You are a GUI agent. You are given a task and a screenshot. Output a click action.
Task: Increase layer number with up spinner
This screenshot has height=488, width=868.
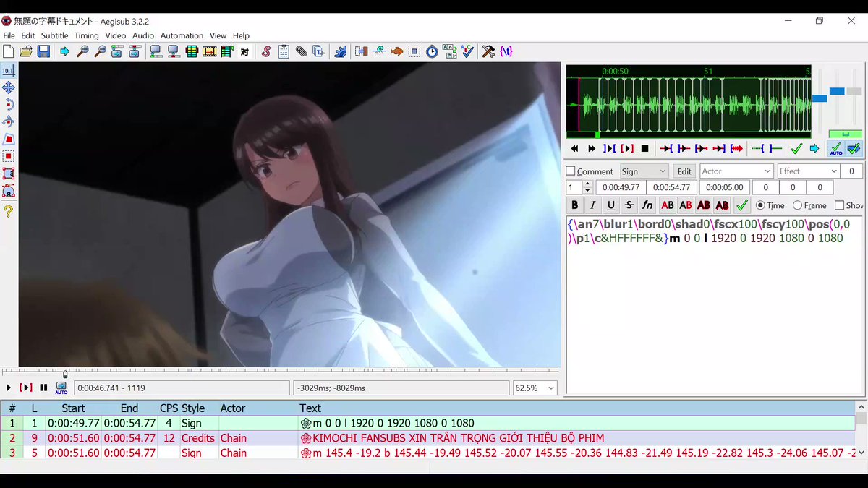click(x=587, y=184)
